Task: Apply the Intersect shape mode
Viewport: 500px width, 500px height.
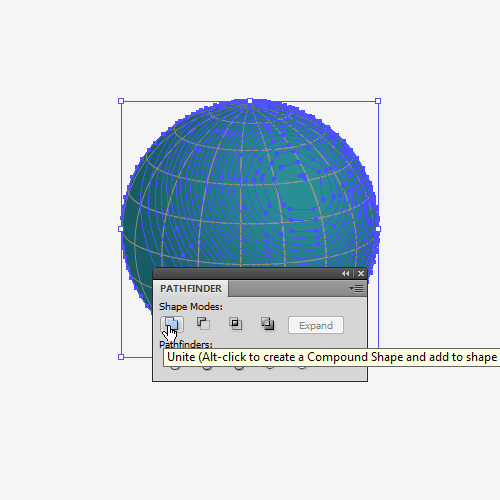Action: pyautogui.click(x=235, y=324)
